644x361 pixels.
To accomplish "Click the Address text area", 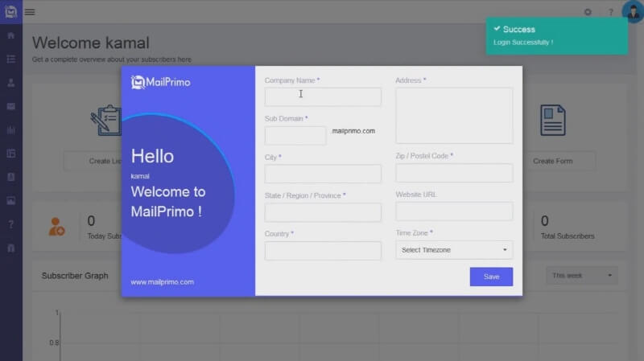I will click(454, 116).
